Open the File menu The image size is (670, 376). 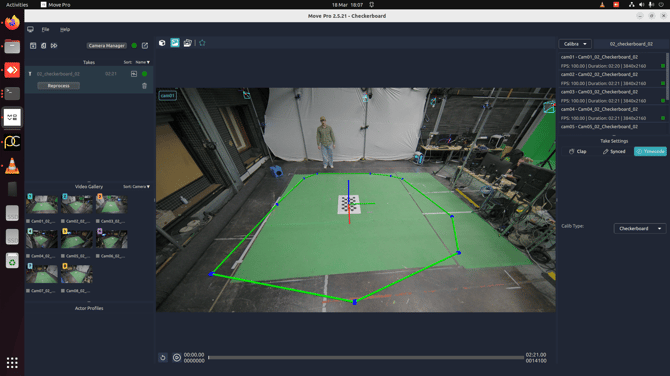click(45, 29)
